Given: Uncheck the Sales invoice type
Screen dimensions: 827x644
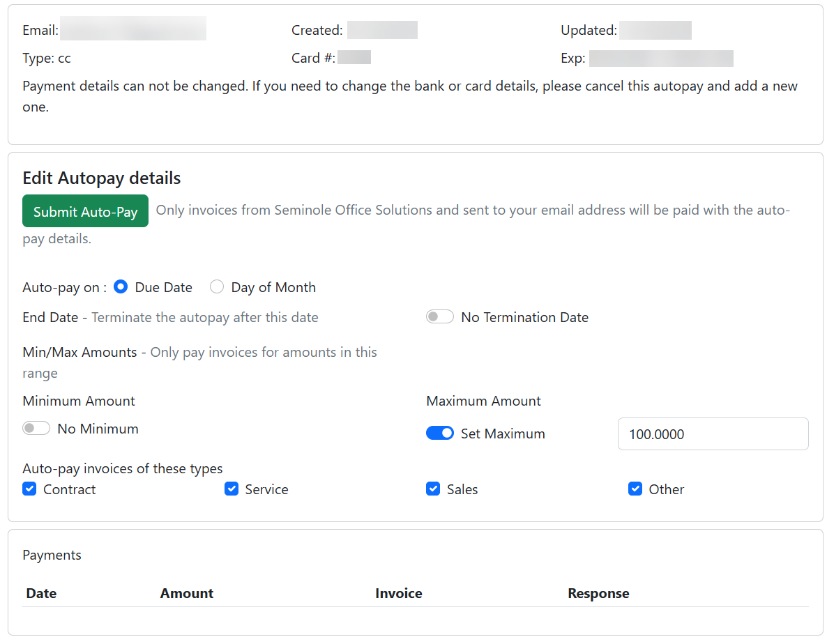Looking at the screenshot, I should pyautogui.click(x=433, y=489).
